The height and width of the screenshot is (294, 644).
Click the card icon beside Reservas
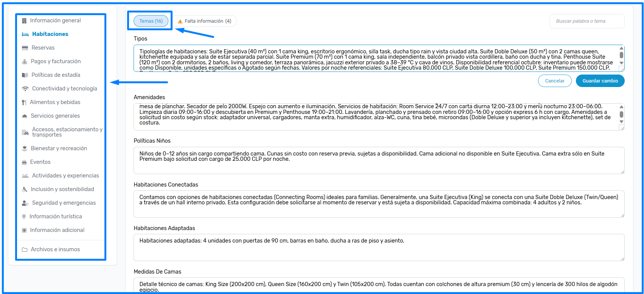click(25, 48)
